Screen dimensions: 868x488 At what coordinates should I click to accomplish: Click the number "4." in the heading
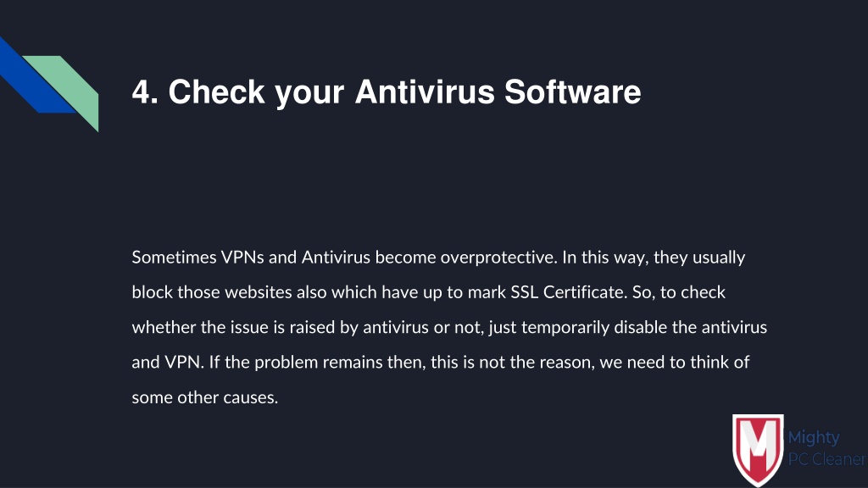coord(146,91)
